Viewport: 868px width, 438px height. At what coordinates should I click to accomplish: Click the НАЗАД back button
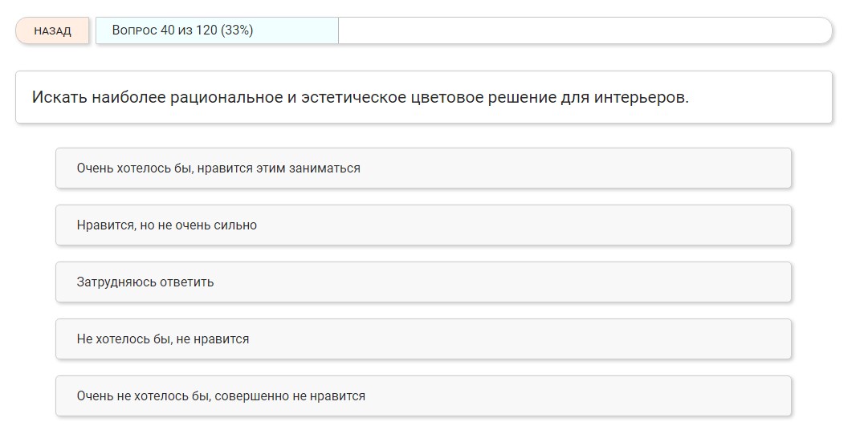52,31
